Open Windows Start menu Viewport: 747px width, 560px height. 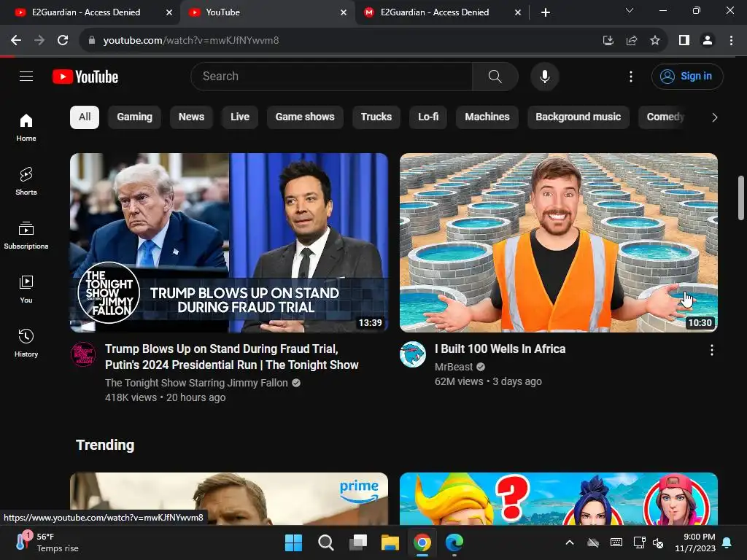click(293, 542)
